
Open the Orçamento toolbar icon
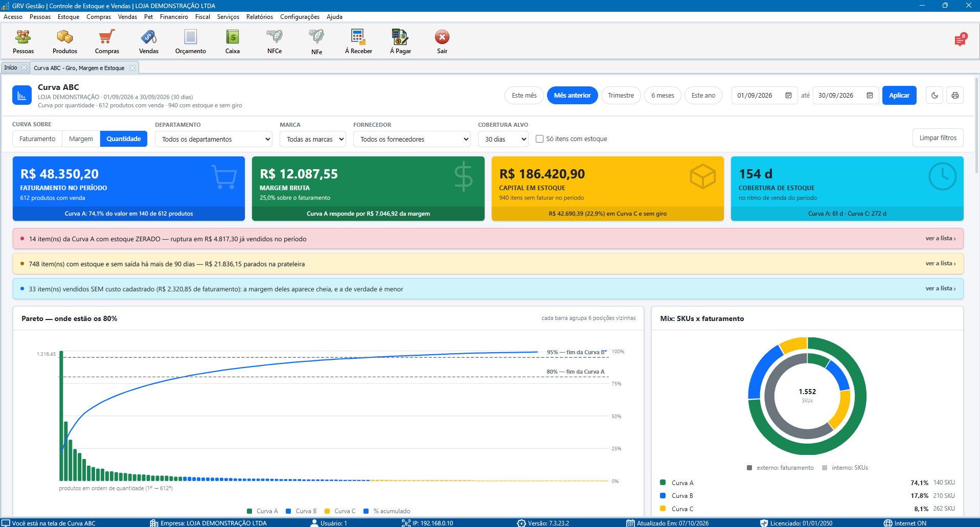click(x=191, y=37)
